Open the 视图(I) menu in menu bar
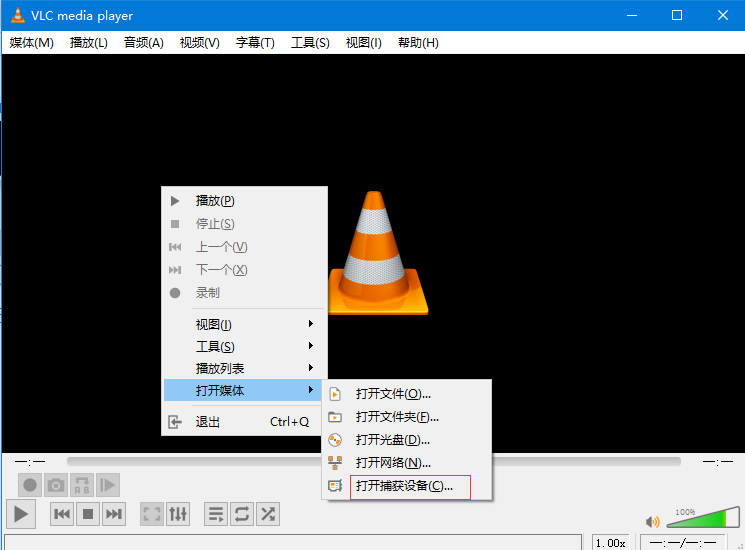 click(363, 43)
